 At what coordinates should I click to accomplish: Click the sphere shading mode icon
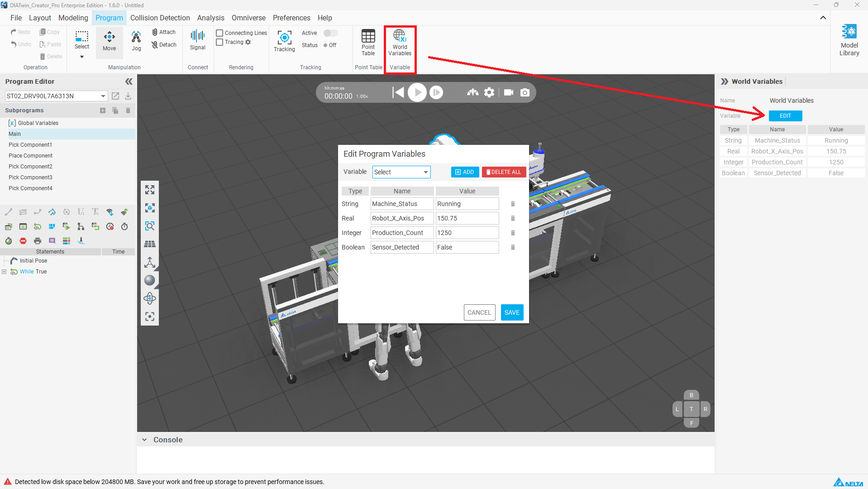coord(150,280)
